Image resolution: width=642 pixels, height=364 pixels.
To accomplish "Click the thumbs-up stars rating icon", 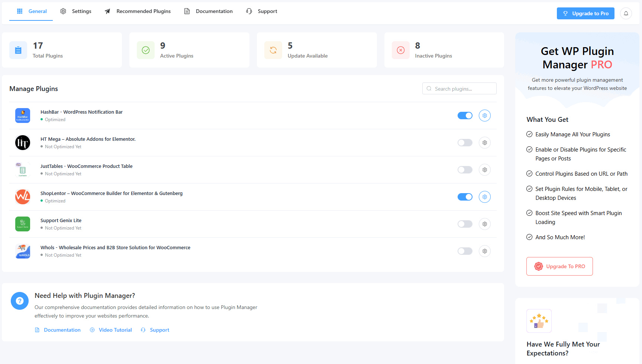I will (539, 321).
